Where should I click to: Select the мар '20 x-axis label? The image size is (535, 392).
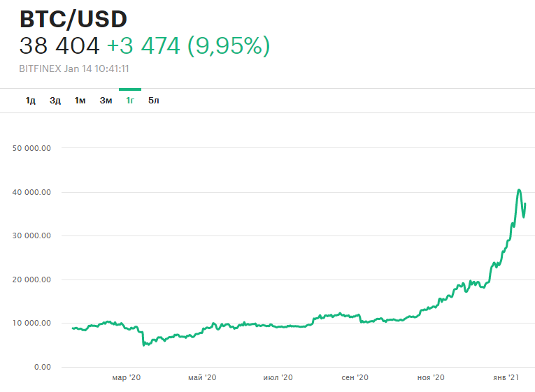(x=127, y=378)
